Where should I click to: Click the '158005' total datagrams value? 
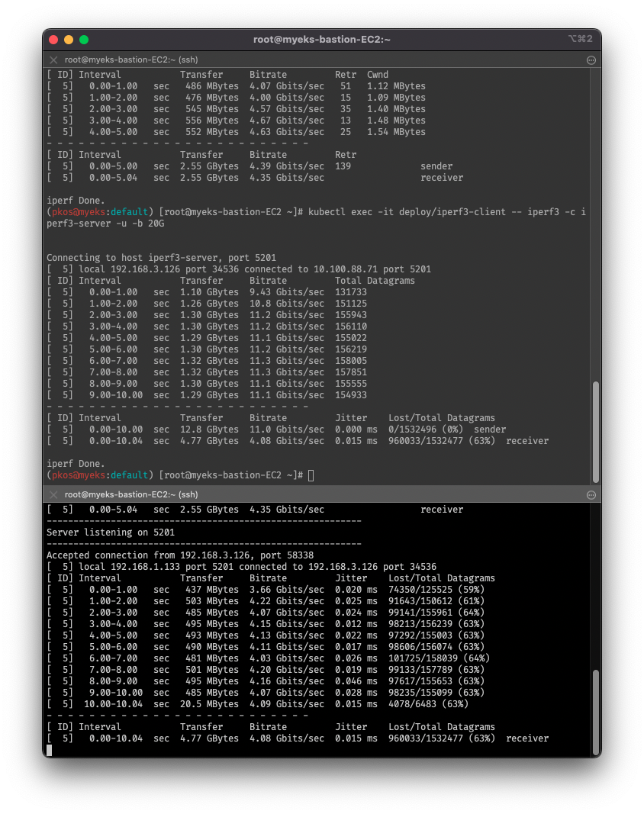pos(351,361)
